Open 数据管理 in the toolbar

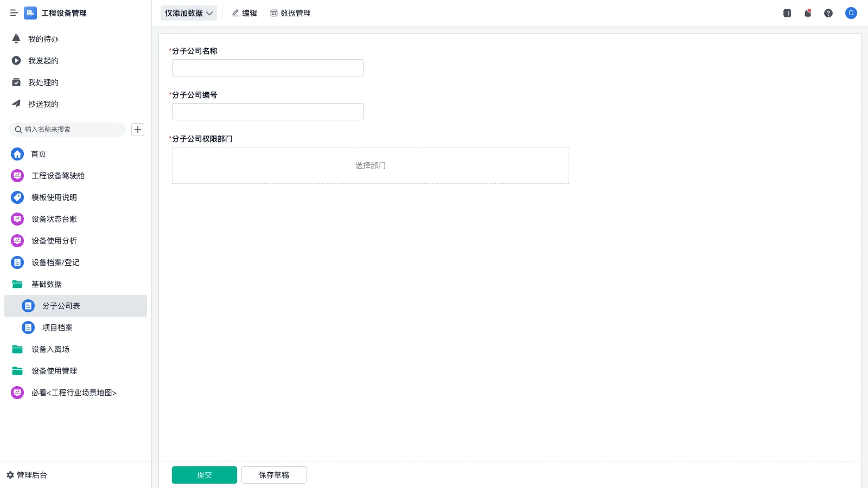(290, 13)
